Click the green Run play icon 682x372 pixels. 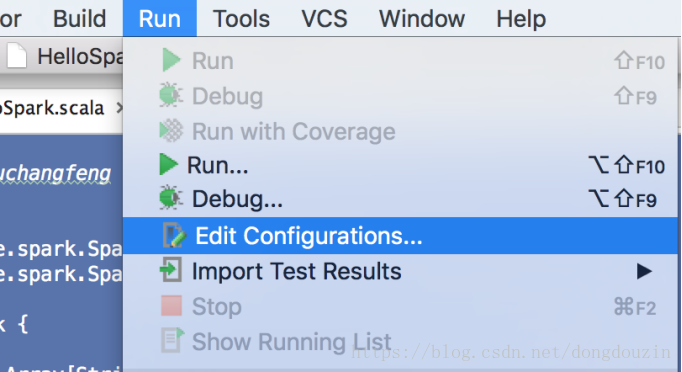point(171,60)
